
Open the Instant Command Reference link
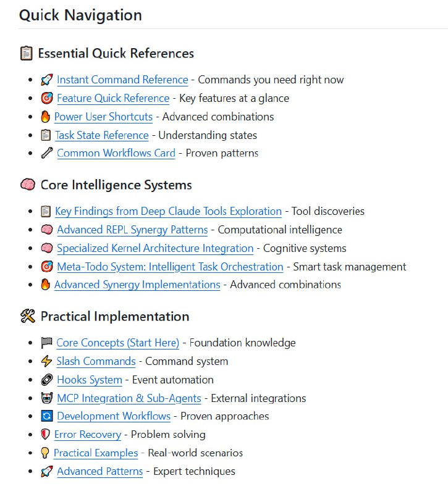(122, 80)
